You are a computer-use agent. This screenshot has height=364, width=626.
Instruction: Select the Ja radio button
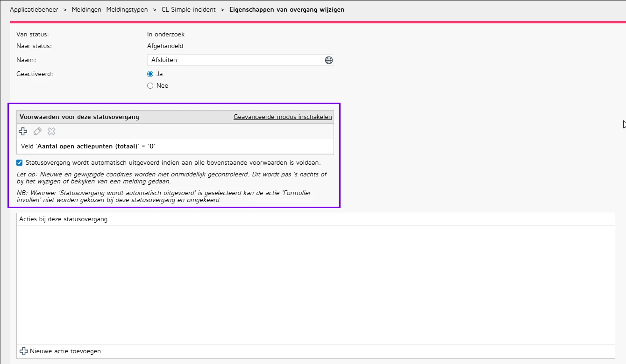click(x=150, y=74)
